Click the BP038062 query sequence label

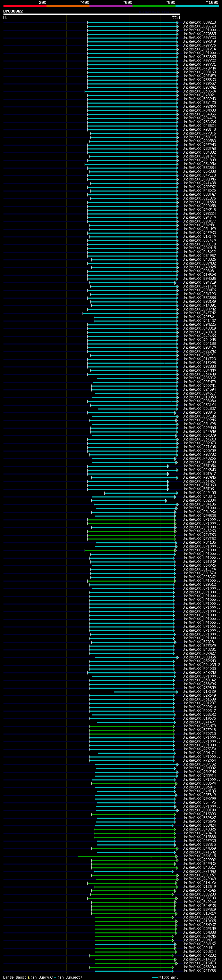(x=13, y=11)
